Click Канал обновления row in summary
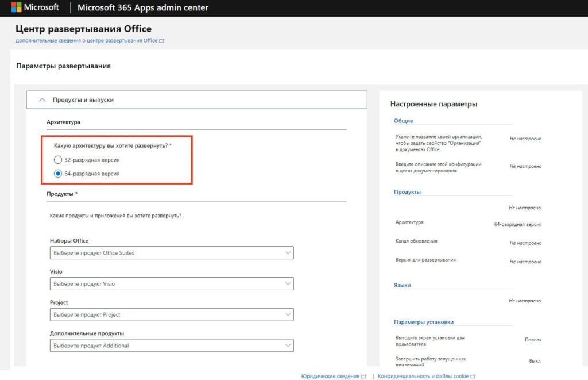 point(468,242)
